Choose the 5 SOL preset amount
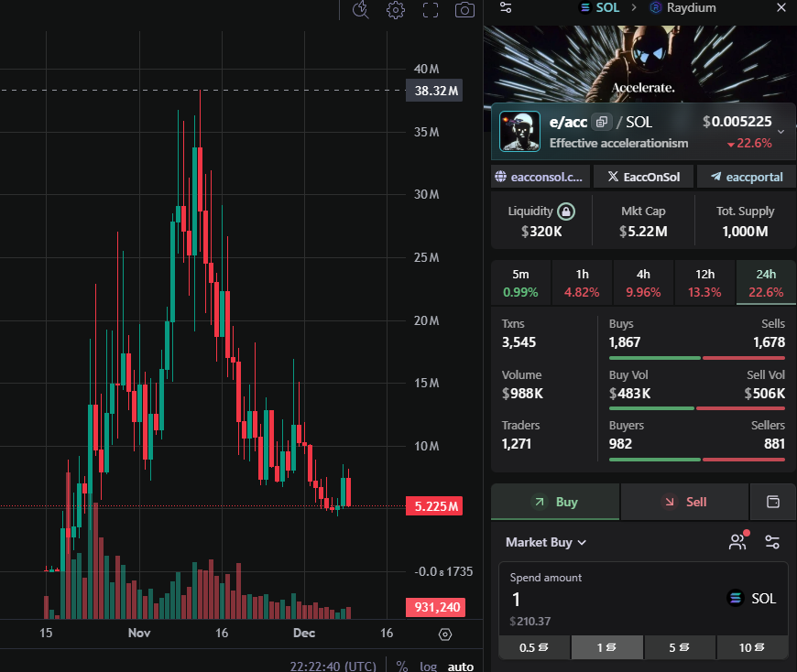The image size is (797, 672). coord(680,647)
